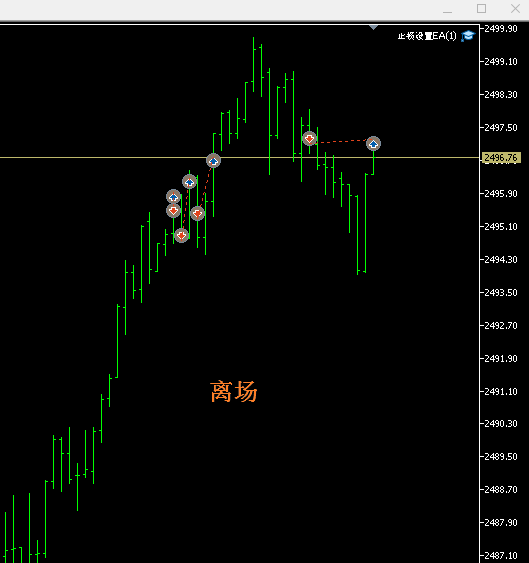Close the chart window
This screenshot has height=563, width=529.
pyautogui.click(x=515, y=9)
